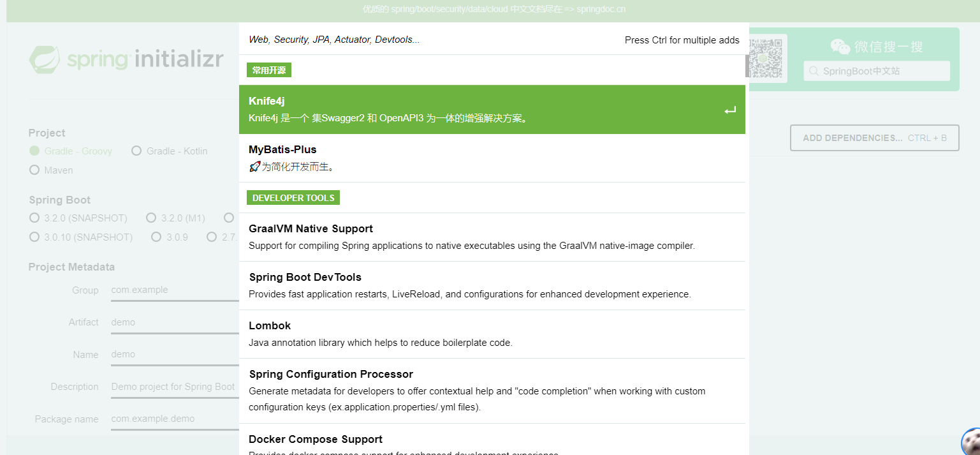Click the Name input field
The height and width of the screenshot is (455, 980).
[175, 355]
